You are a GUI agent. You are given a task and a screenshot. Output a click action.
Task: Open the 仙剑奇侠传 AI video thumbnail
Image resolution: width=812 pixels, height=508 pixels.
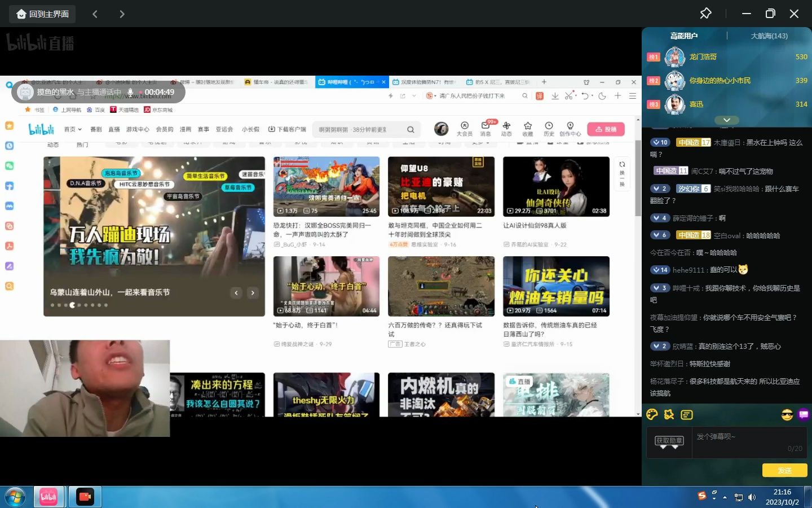tap(556, 187)
